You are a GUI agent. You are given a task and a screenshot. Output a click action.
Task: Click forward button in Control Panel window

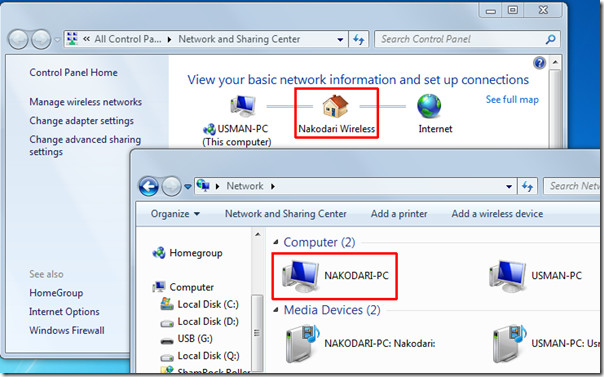tap(41, 39)
